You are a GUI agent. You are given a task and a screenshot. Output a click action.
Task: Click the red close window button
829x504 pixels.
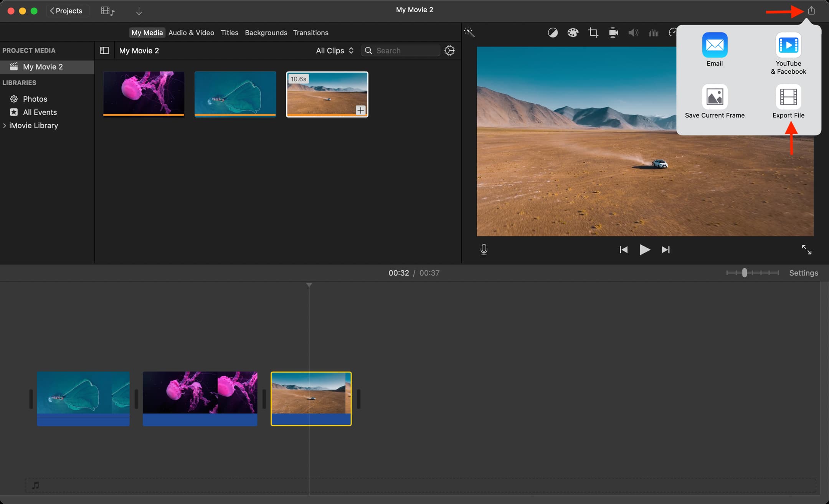click(x=11, y=11)
